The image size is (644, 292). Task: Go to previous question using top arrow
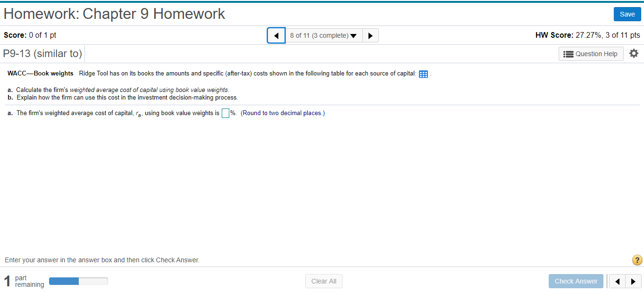click(x=276, y=35)
